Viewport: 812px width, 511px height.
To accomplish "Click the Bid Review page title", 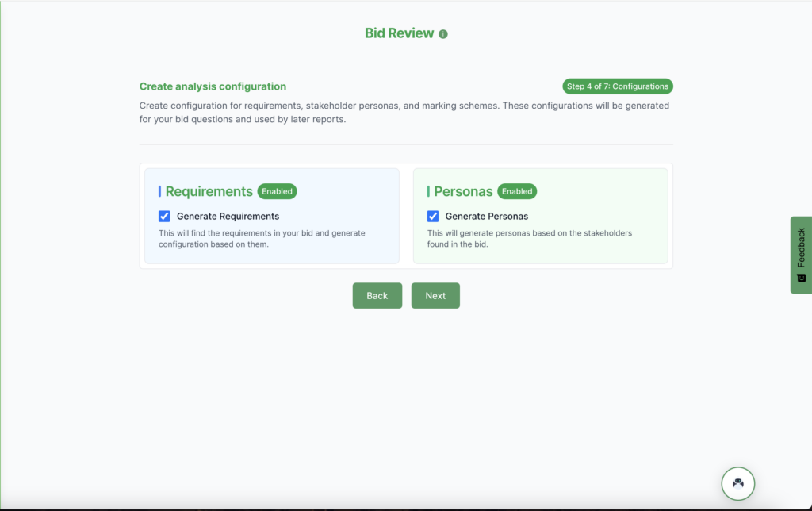I will [x=399, y=33].
